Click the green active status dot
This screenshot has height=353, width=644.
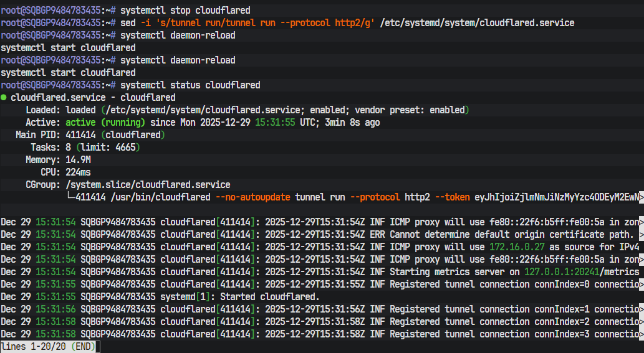[4, 98]
